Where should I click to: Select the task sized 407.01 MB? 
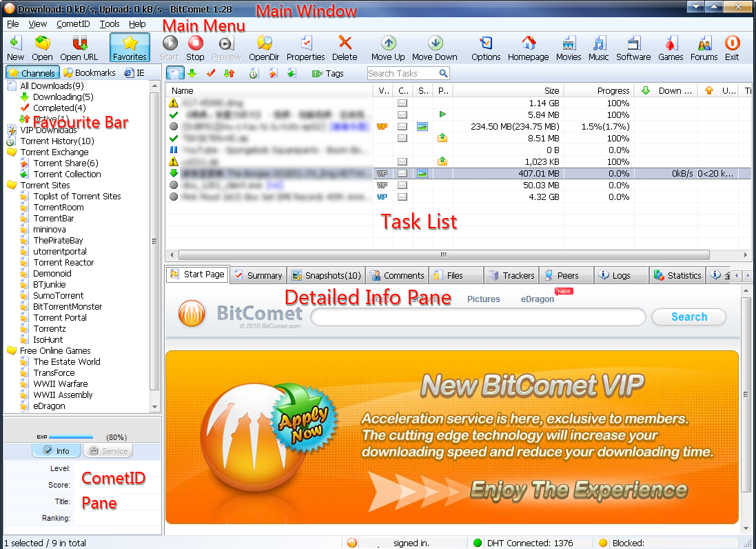point(458,174)
